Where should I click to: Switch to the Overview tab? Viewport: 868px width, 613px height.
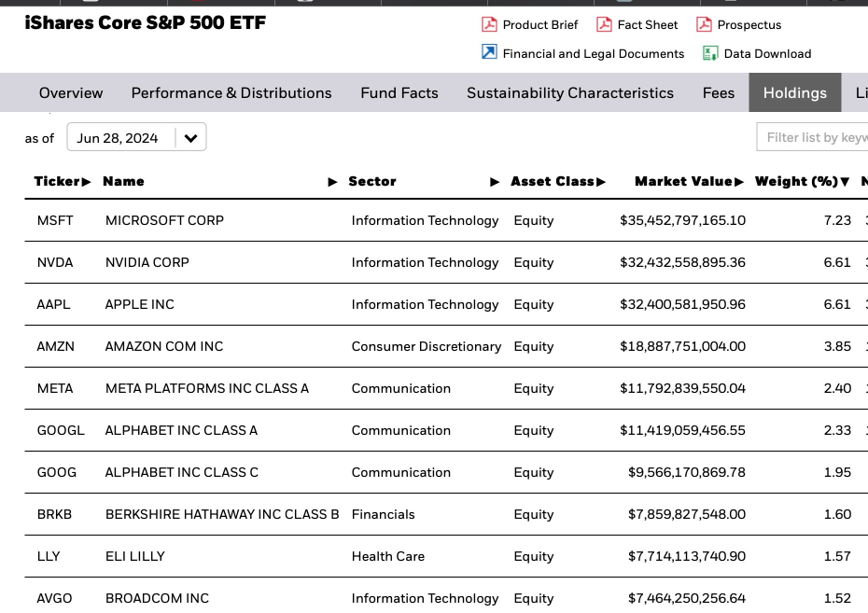click(x=71, y=93)
